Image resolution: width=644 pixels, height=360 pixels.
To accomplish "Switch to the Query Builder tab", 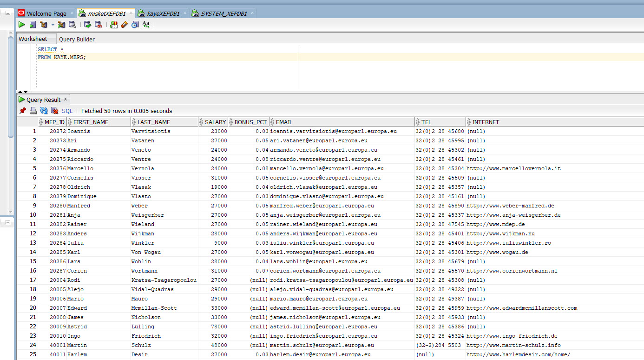I will click(77, 40).
